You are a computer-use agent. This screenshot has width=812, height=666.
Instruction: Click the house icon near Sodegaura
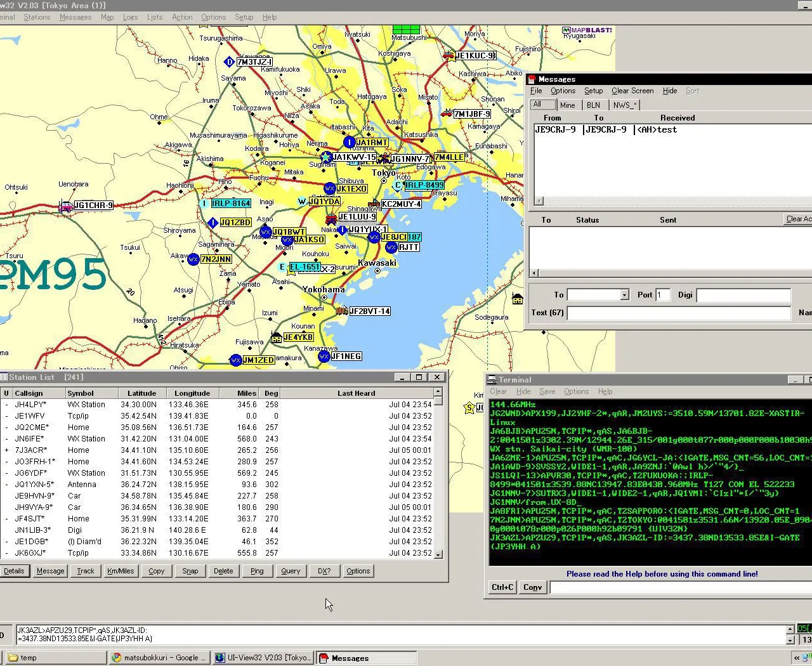518,299
